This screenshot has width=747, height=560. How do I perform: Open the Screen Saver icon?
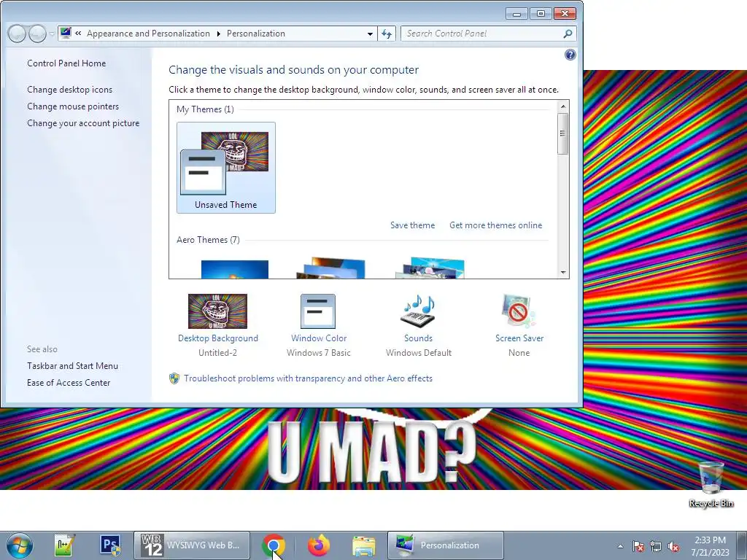pos(519,311)
